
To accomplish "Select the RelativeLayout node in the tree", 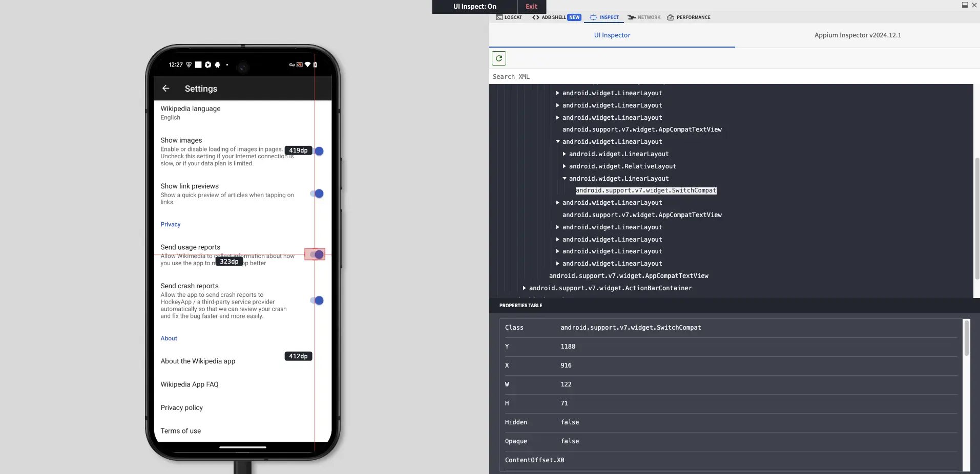I will tap(622, 166).
